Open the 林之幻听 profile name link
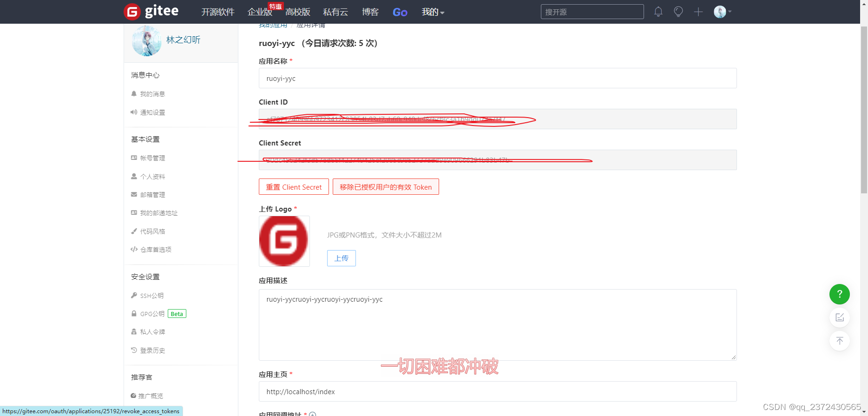The image size is (868, 416). pos(184,40)
